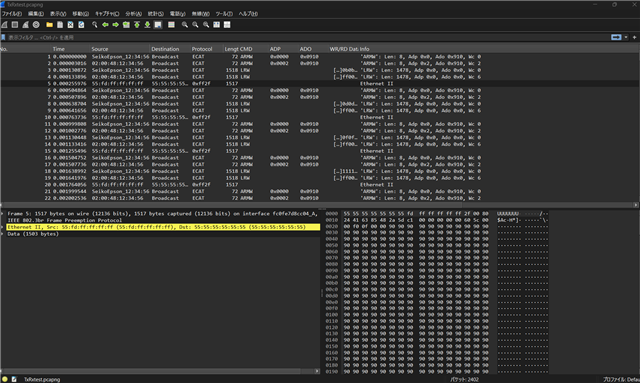
Task: Go back to previous packet
Action: [105, 25]
